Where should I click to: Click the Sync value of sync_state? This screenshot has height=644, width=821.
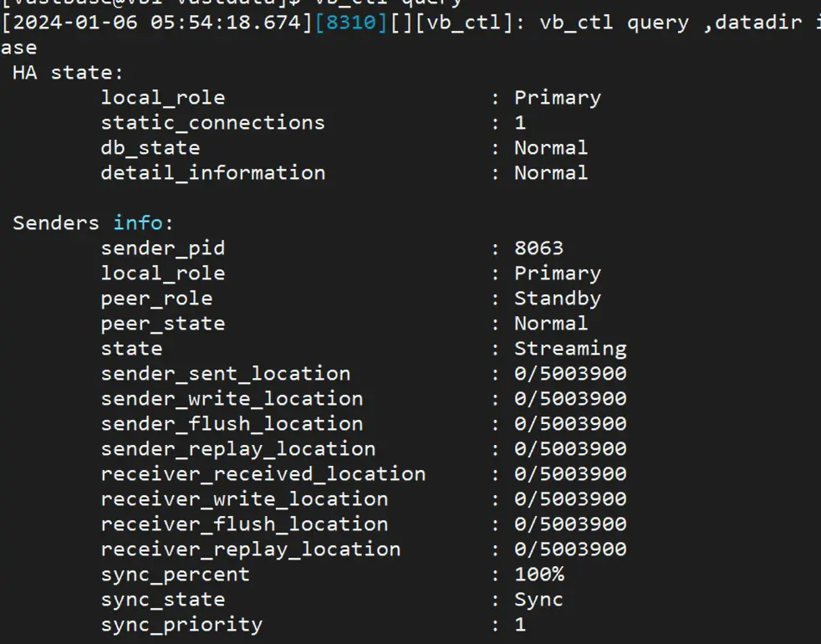[x=538, y=600]
